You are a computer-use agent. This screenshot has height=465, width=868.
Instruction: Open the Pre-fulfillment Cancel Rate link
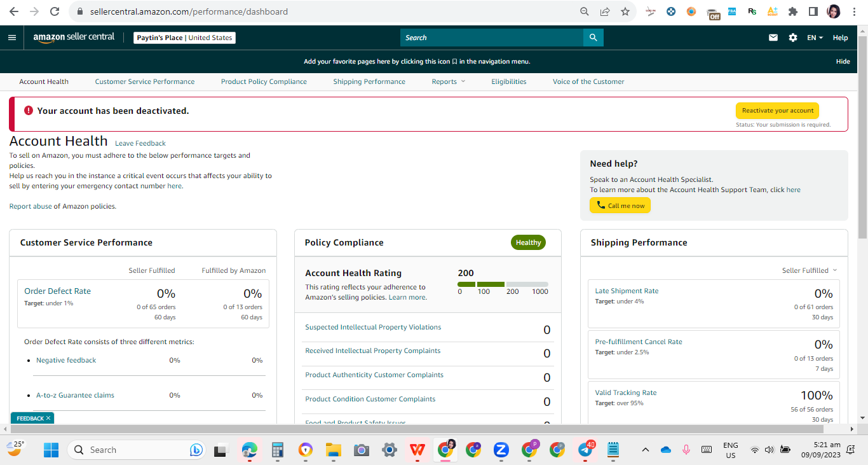pyautogui.click(x=639, y=342)
